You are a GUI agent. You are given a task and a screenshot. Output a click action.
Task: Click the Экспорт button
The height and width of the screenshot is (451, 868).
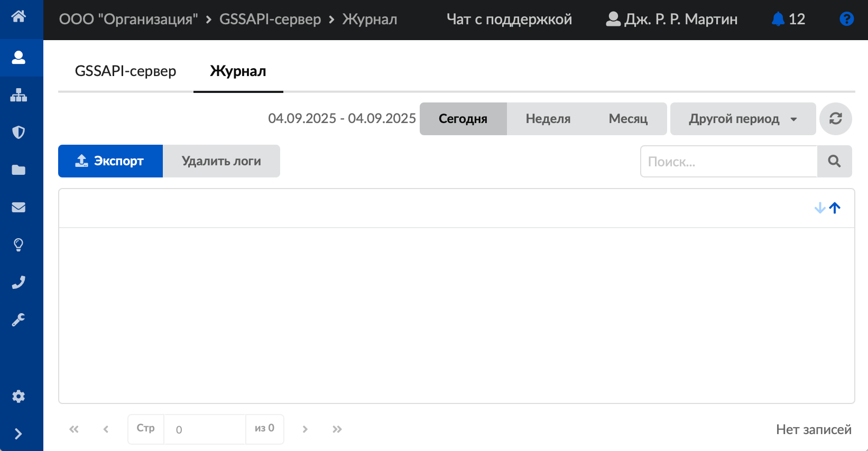[x=110, y=161]
